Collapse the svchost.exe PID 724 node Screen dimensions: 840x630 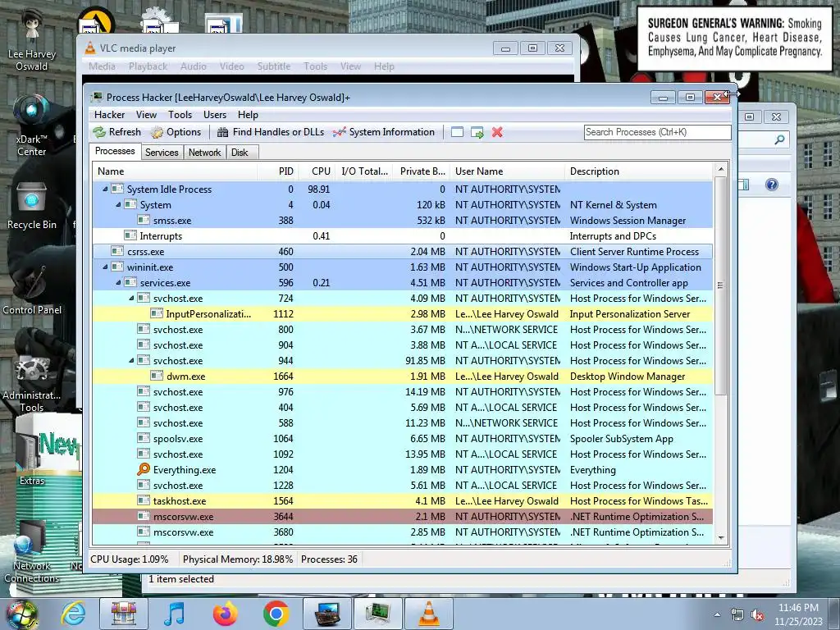[x=131, y=298]
